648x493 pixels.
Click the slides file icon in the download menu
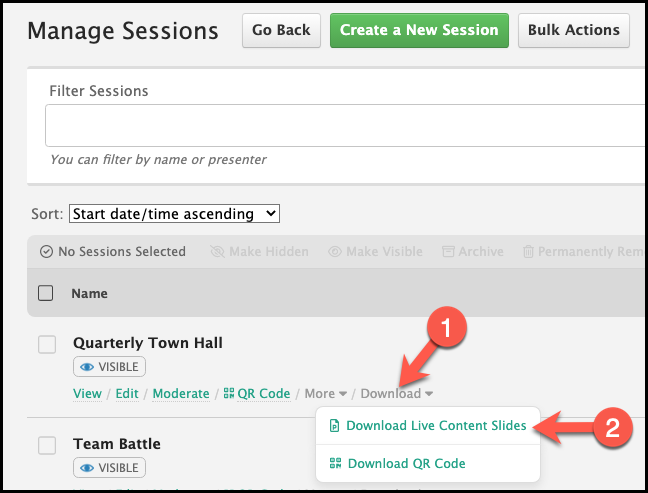click(x=334, y=425)
